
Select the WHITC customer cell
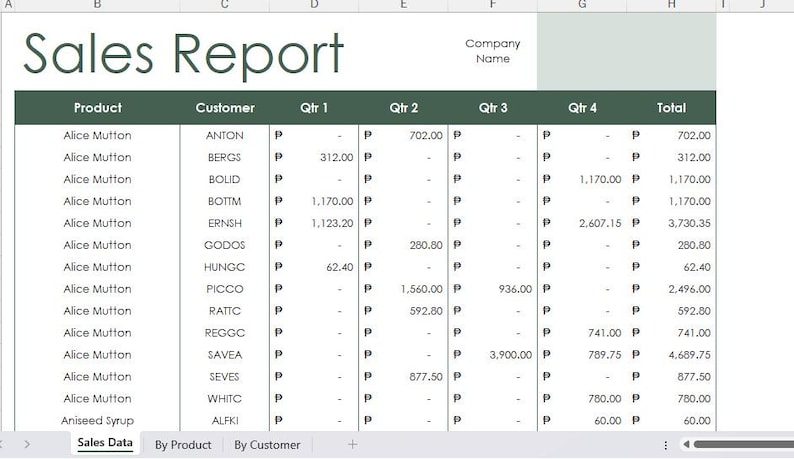pos(224,399)
